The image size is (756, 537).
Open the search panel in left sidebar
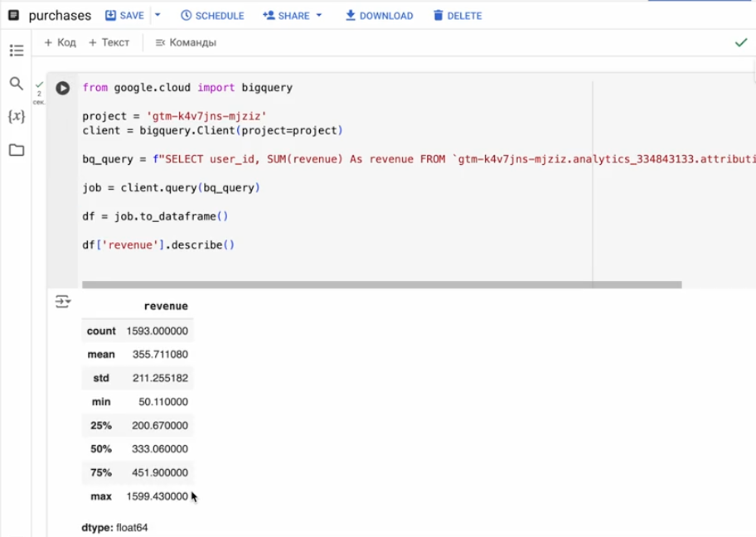pos(16,84)
